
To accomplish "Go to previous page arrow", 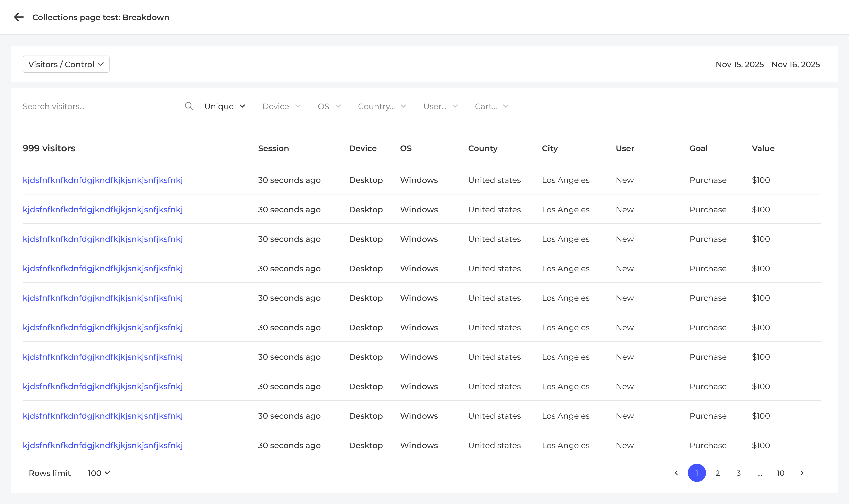I will (676, 473).
